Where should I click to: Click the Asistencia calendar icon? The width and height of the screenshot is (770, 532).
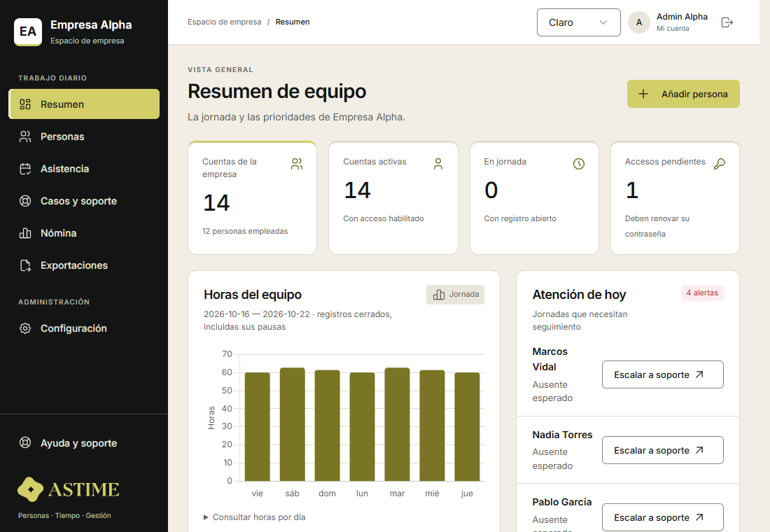click(25, 169)
